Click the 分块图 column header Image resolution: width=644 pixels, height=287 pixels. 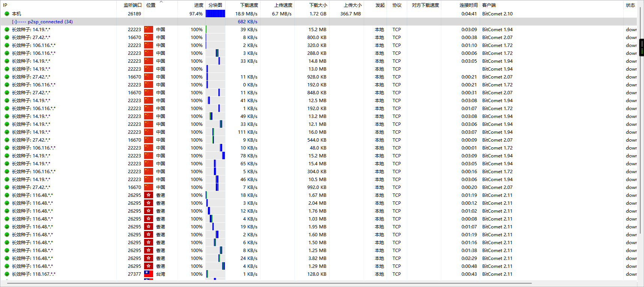[x=215, y=5]
